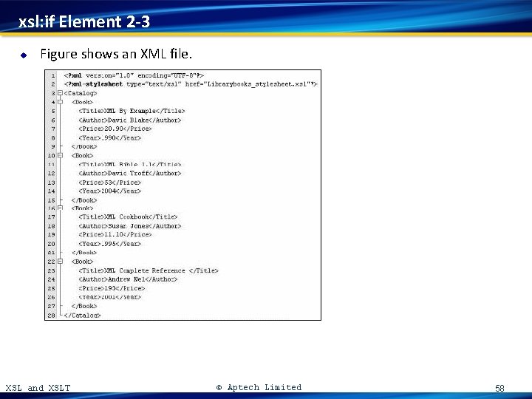Click the closing </Book> tag on line 9
532x399 pixels.
tap(84, 146)
